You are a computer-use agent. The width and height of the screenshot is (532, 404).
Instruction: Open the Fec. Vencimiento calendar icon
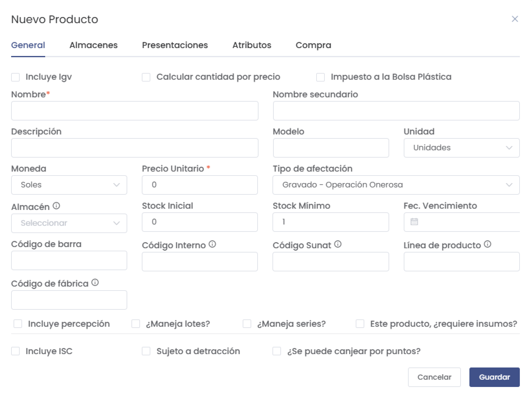[414, 222]
